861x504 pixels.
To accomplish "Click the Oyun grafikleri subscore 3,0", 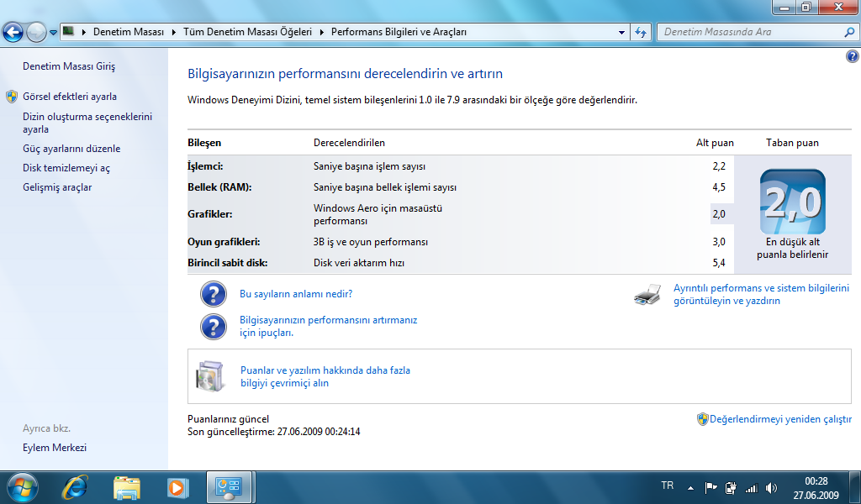I will coord(719,242).
